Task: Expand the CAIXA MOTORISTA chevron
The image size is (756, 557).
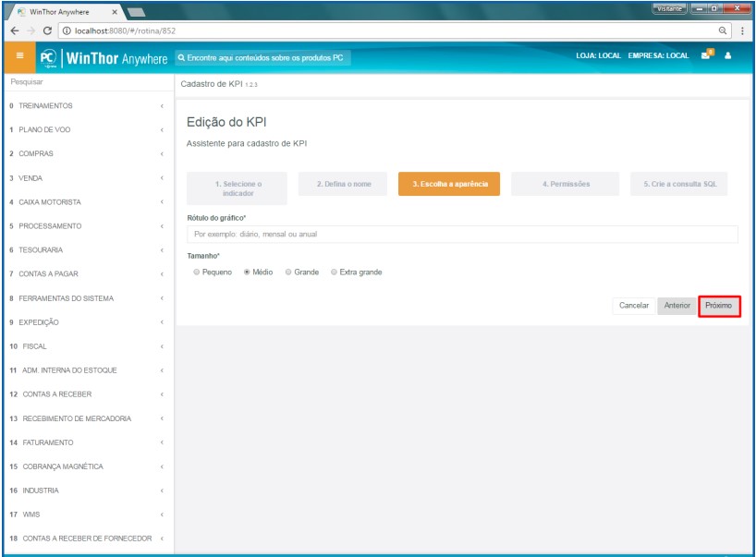Action: pos(162,202)
